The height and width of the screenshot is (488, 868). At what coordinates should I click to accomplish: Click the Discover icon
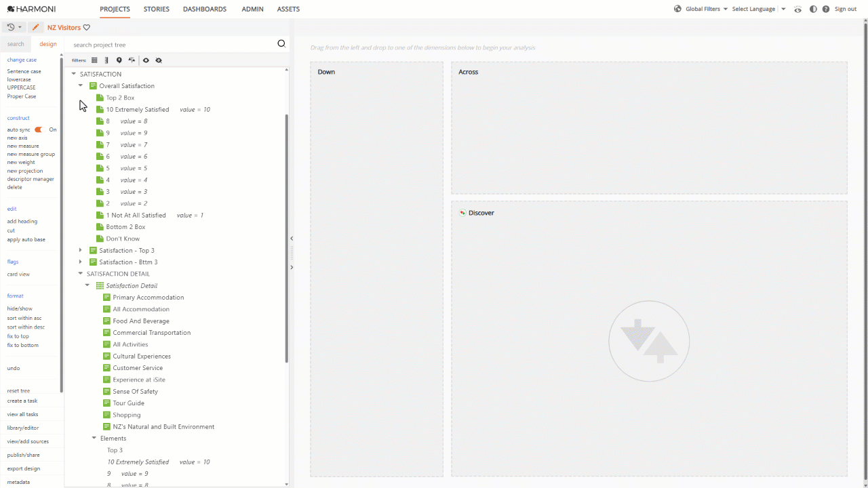point(463,213)
